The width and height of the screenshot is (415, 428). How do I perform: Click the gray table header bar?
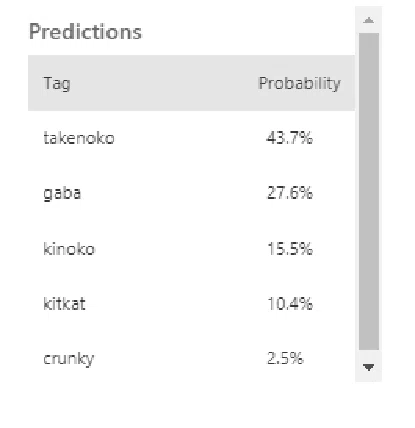pyautogui.click(x=191, y=83)
